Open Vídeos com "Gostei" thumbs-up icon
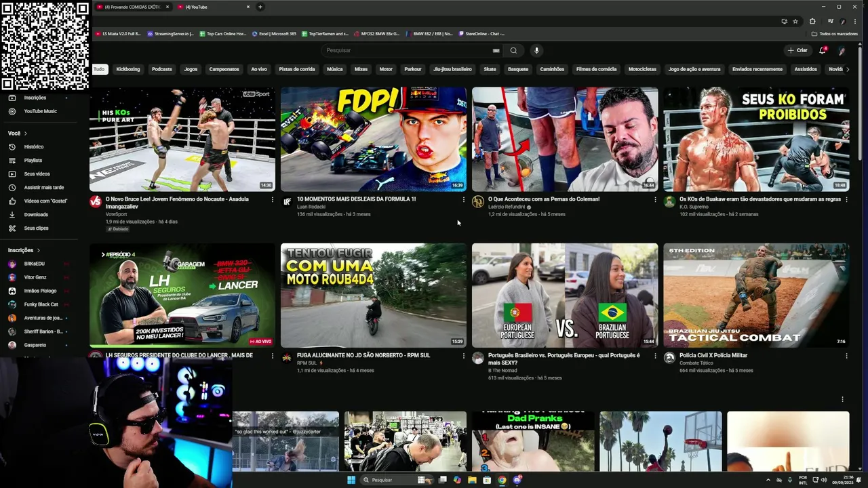This screenshot has height=488, width=868. coord(12,201)
